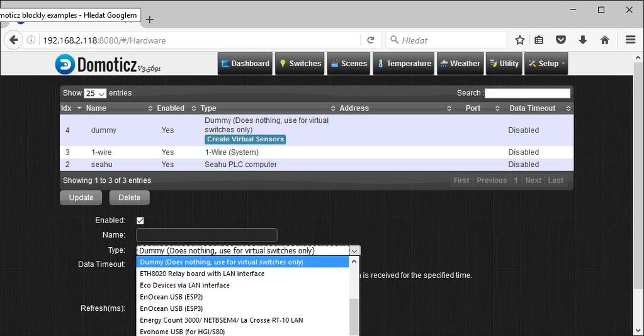Choose Evohome USB (for HGI/S80) option
This screenshot has width=644, height=336.
(x=242, y=332)
